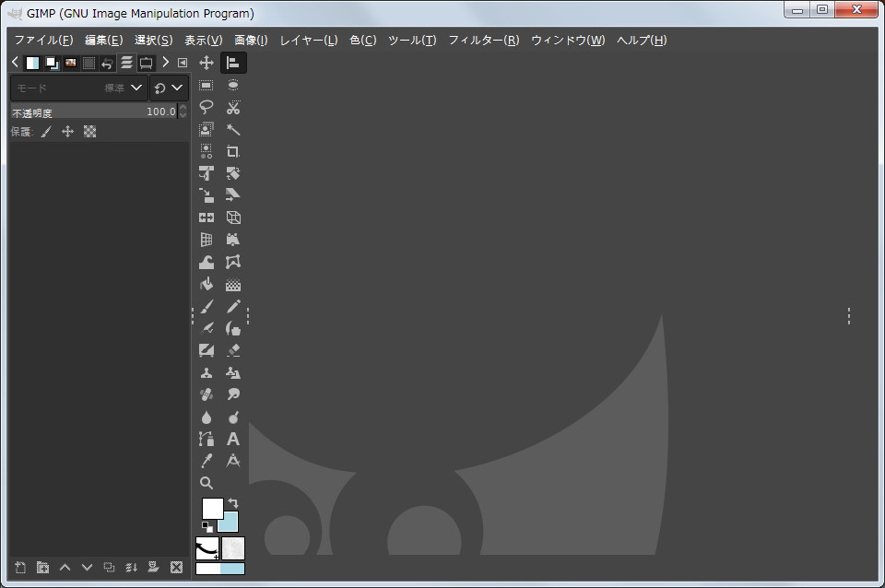Select the Handle Transform tool
The height and width of the screenshot is (588, 885).
[233, 240]
